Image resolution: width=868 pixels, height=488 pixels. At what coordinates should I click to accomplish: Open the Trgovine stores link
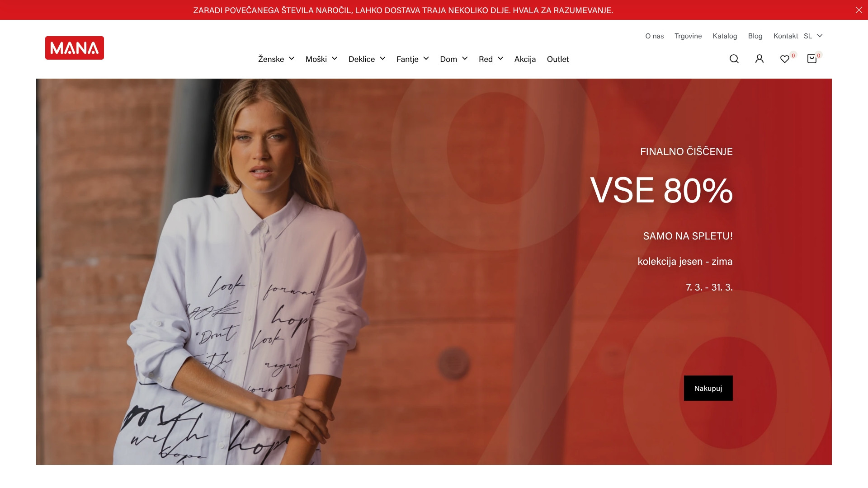click(688, 36)
